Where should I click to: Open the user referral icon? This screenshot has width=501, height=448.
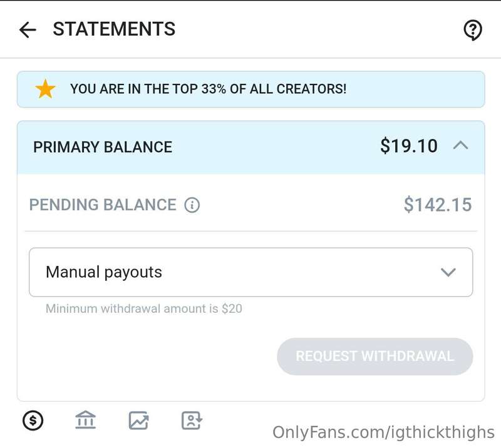click(192, 420)
